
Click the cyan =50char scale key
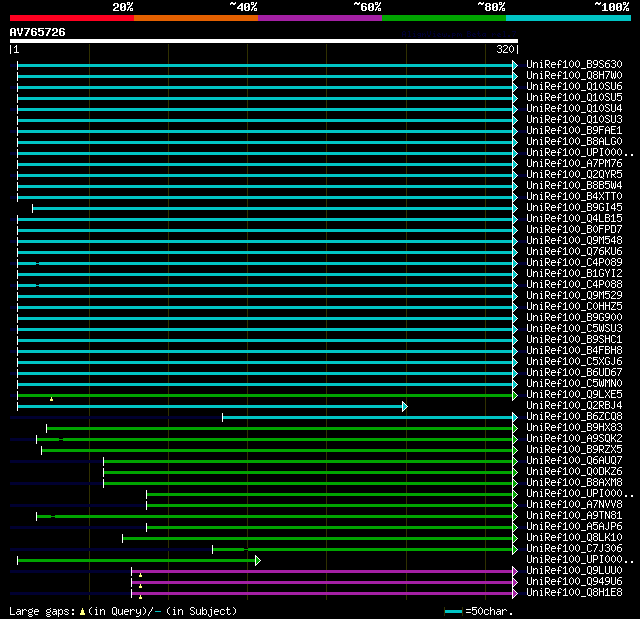[454, 610]
